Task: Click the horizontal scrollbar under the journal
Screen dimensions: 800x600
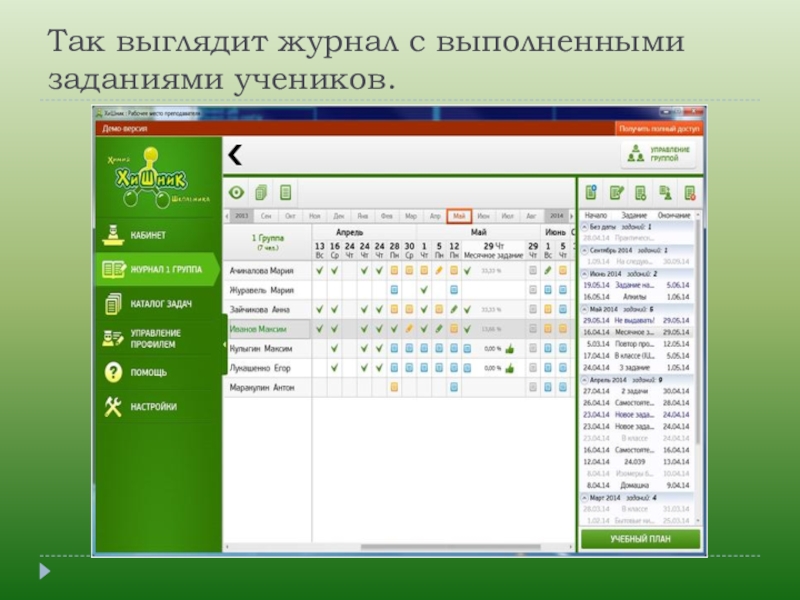Action: pos(450,547)
